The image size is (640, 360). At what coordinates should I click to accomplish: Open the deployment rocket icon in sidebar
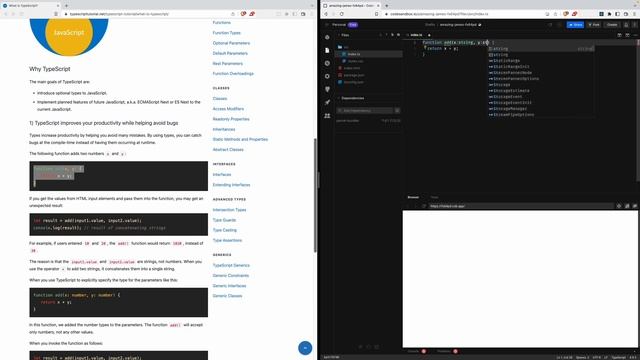(x=327, y=102)
